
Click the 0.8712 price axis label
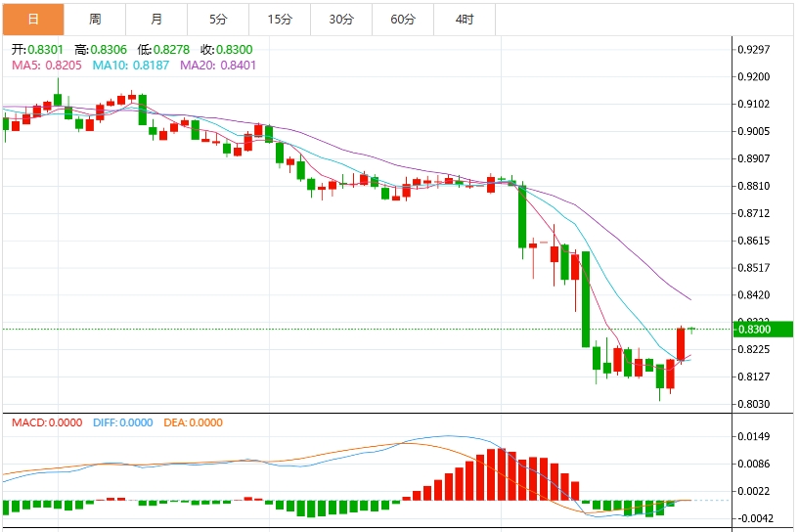[x=754, y=213]
